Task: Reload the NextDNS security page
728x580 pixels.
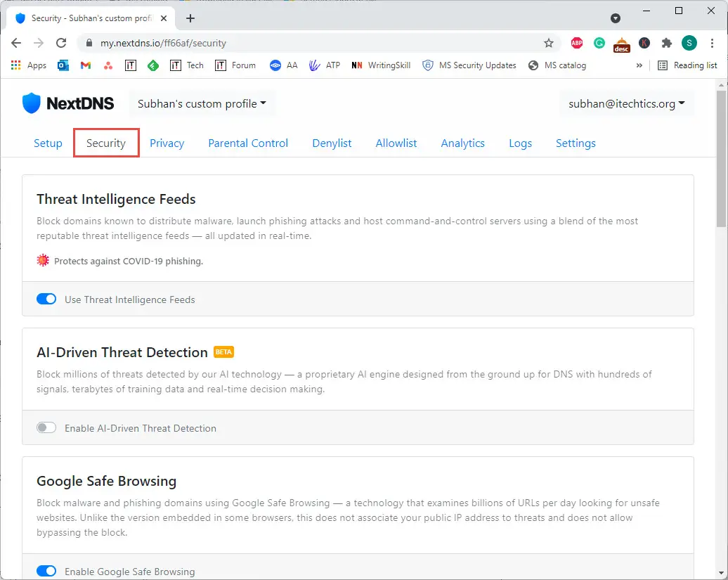Action: tap(61, 43)
